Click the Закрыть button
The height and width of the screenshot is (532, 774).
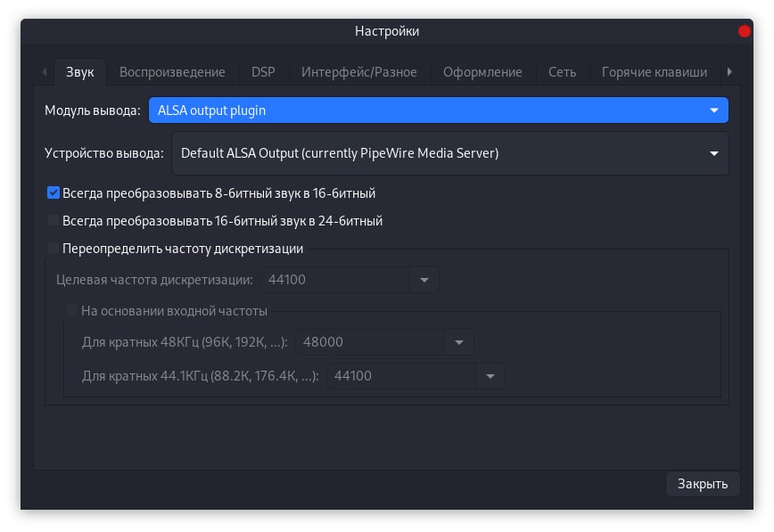coord(703,484)
